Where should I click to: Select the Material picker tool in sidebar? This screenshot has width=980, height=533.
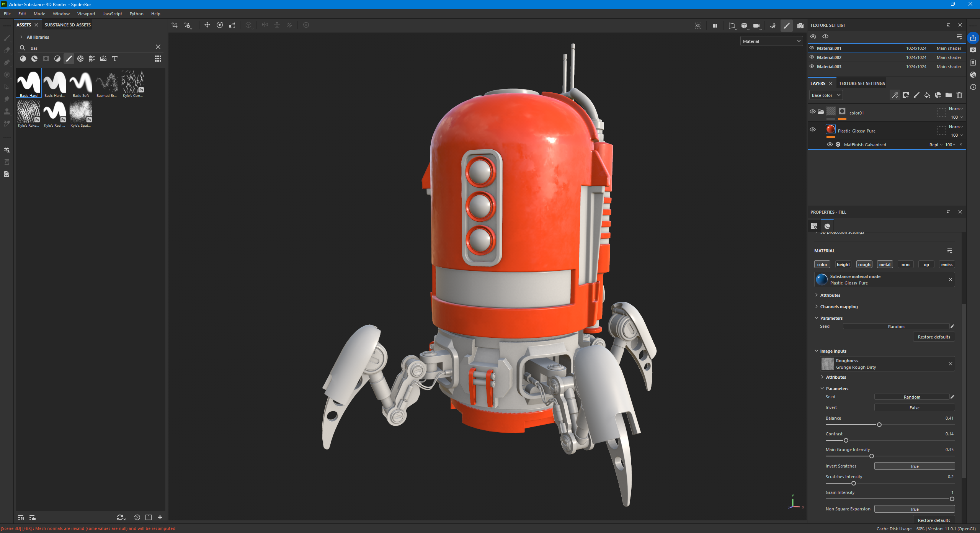point(7,124)
